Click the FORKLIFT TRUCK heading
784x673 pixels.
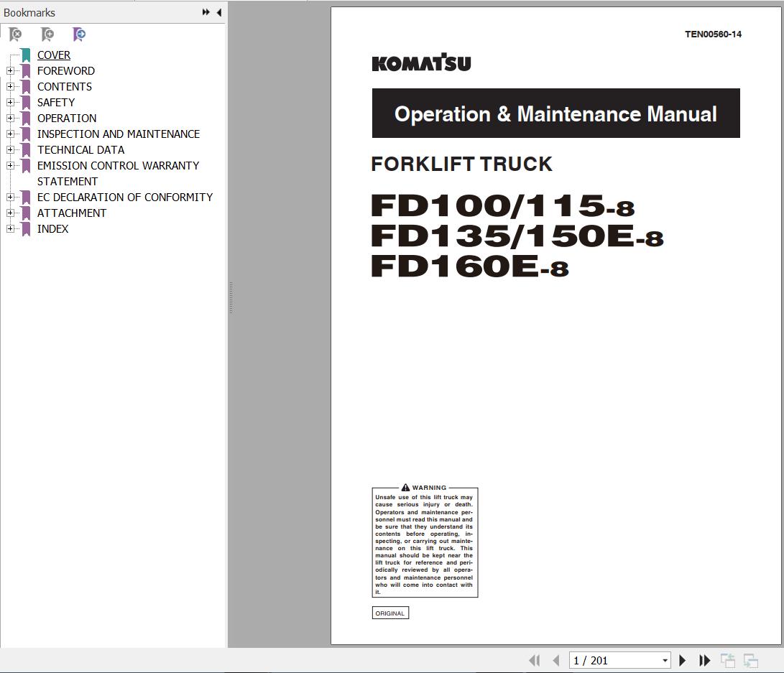tap(461, 164)
